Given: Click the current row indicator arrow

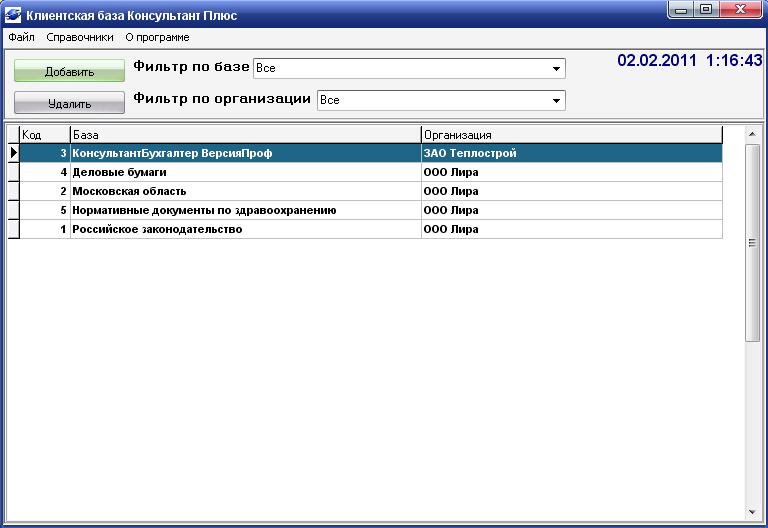Looking at the screenshot, I should click(x=14, y=153).
